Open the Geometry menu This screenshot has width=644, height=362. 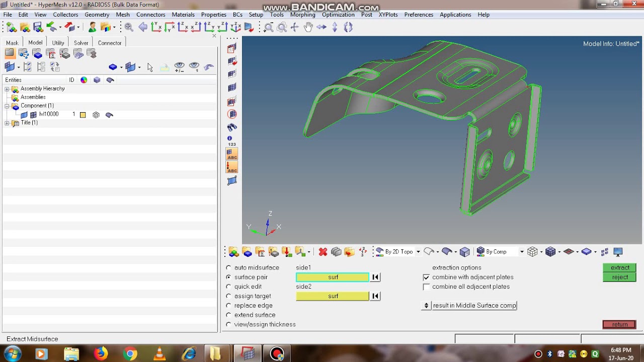tap(97, 15)
